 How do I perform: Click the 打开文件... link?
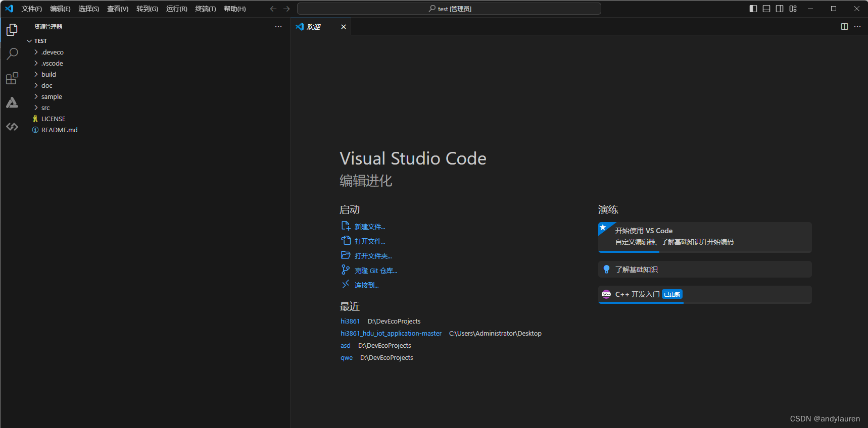tap(370, 241)
